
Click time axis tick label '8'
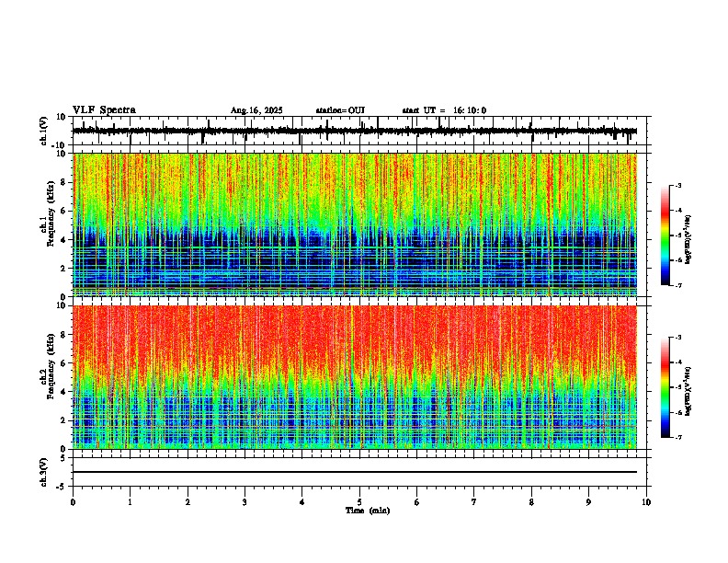tap(531, 502)
